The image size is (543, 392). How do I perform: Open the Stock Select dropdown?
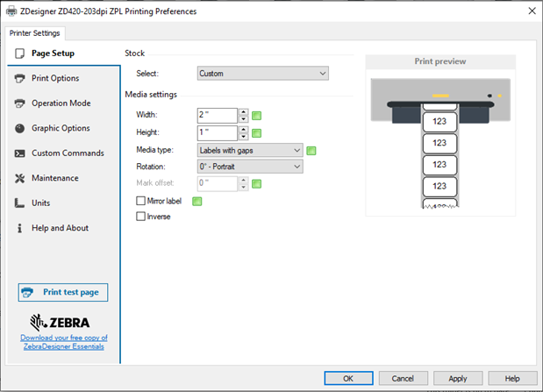[263, 74]
